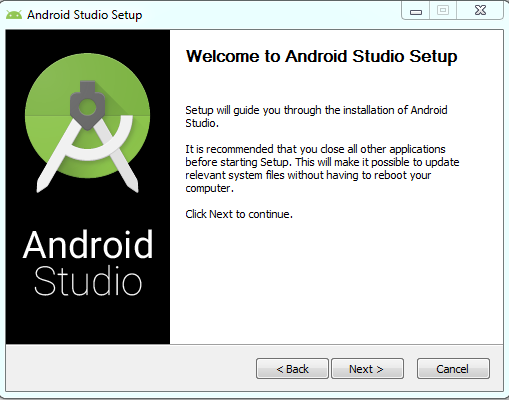Click the Android robot icon in title bar

tap(14, 15)
